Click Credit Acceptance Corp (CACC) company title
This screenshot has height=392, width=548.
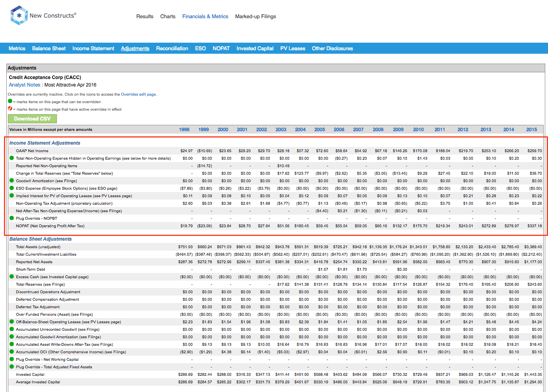(45, 77)
